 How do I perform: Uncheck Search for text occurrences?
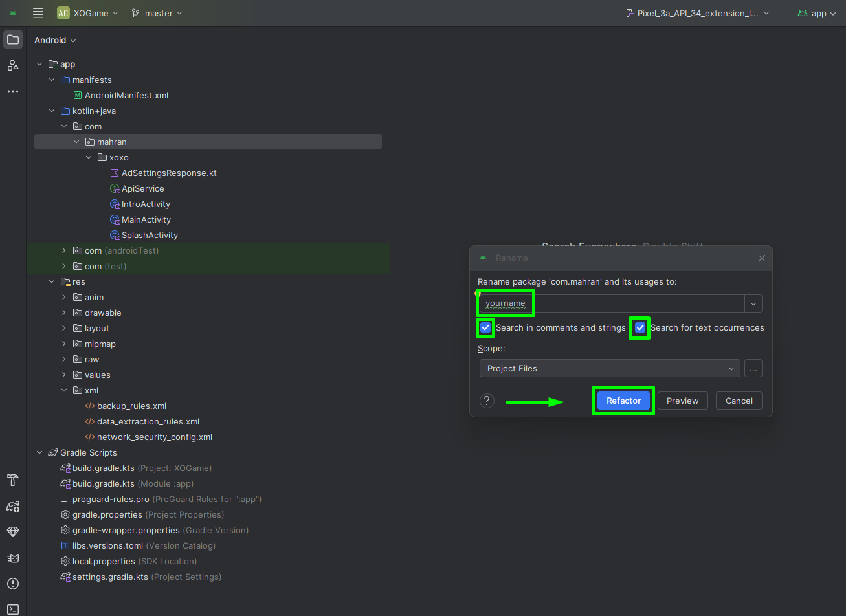tap(640, 328)
